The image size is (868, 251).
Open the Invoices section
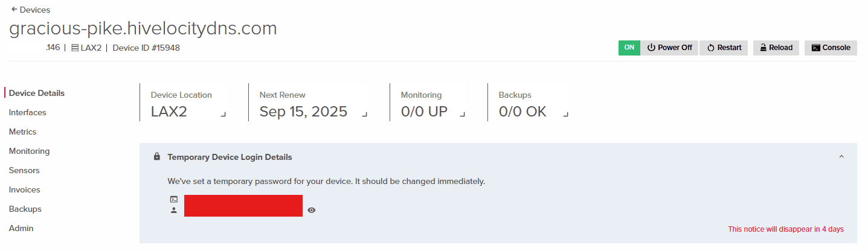tap(25, 190)
